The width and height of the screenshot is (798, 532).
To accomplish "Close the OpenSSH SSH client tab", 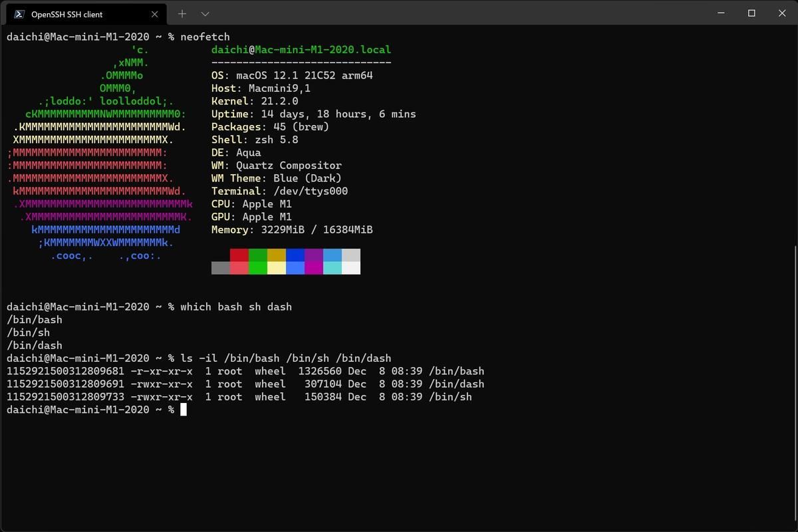I will click(155, 14).
